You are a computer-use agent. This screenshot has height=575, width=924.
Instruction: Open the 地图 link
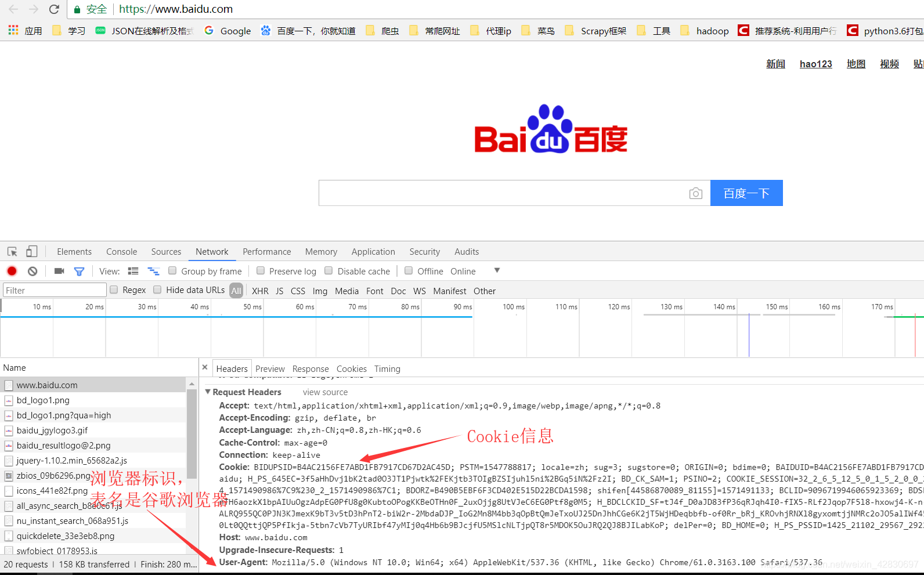tap(856, 64)
